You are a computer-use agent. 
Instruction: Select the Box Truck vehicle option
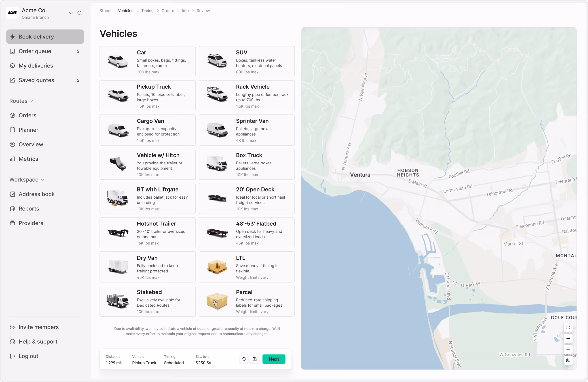click(x=246, y=164)
